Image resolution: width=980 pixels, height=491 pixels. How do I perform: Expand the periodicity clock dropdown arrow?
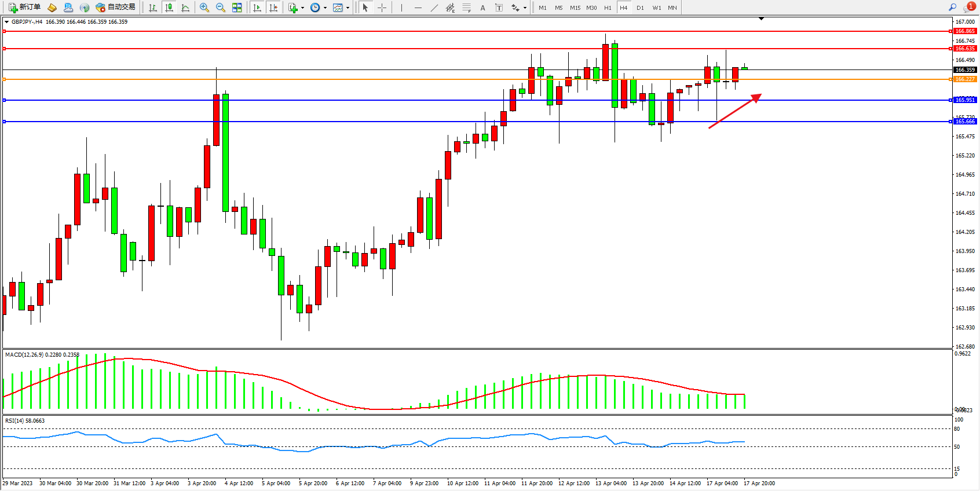(x=325, y=8)
